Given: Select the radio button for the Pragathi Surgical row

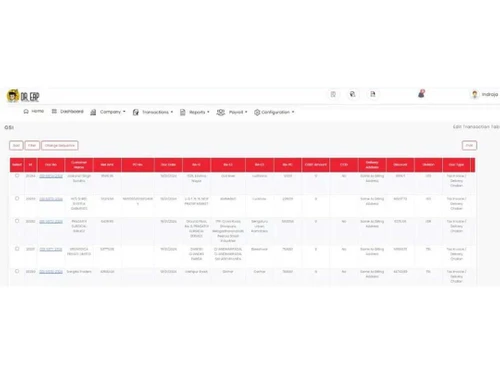Looking at the screenshot, I should pyautogui.click(x=17, y=221).
